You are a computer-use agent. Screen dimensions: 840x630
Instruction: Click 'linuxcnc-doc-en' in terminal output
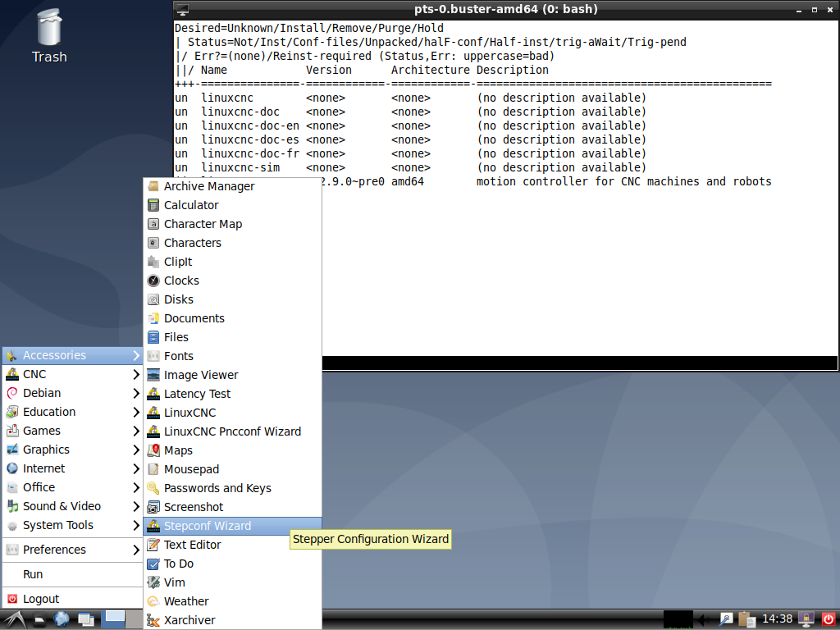[250, 126]
